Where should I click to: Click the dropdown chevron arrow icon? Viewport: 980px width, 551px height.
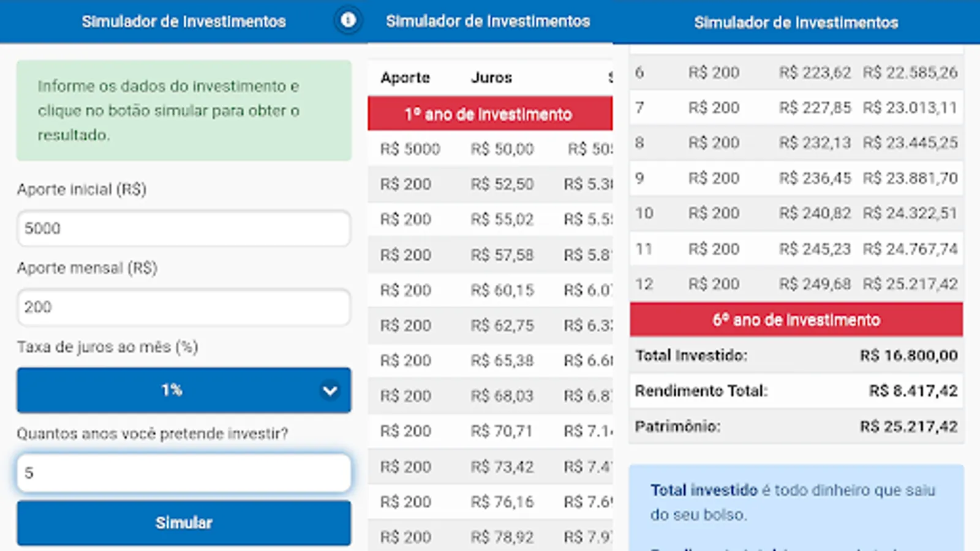330,390
